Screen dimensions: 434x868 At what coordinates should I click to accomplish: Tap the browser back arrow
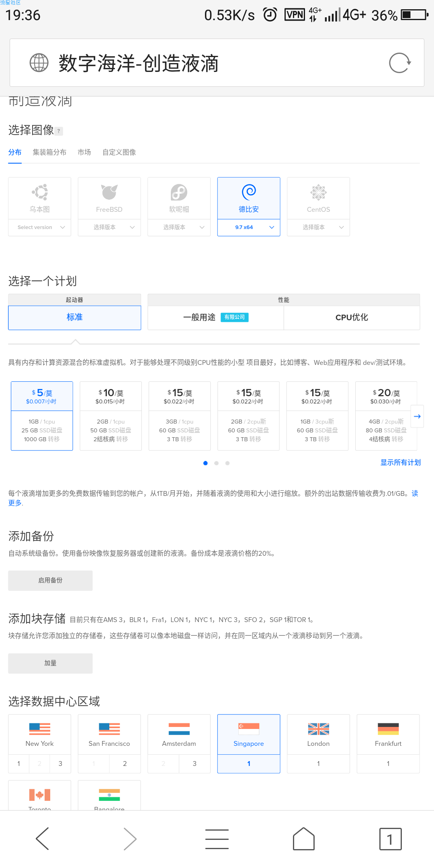point(43,839)
